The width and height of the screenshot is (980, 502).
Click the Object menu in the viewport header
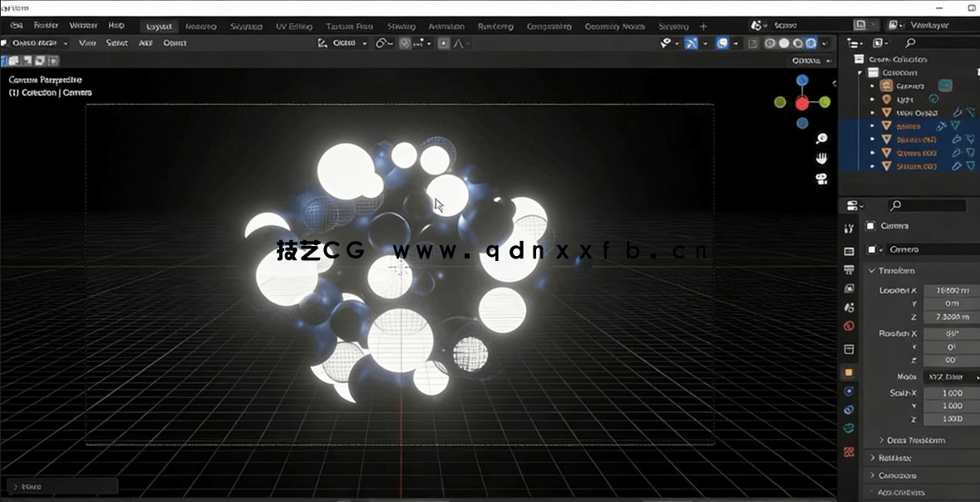(175, 42)
